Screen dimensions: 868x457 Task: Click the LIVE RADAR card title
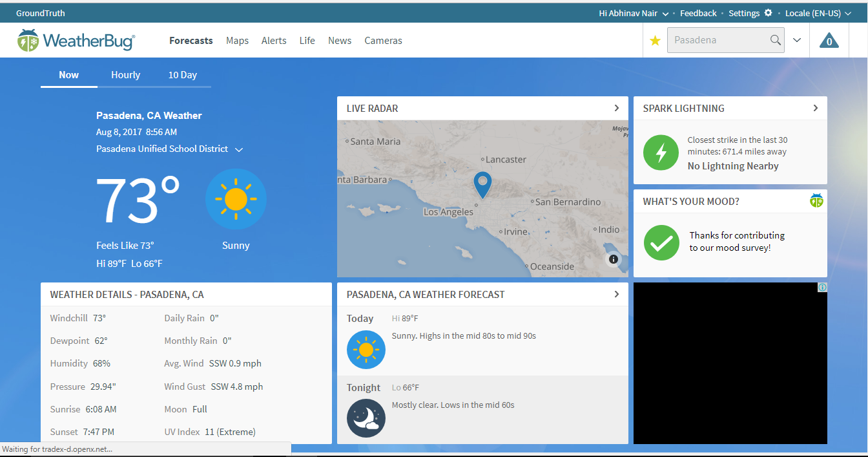(373, 109)
